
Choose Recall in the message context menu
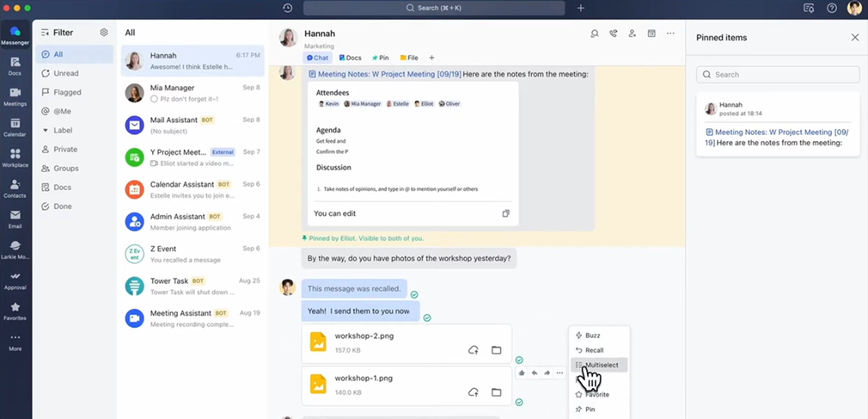(594, 350)
